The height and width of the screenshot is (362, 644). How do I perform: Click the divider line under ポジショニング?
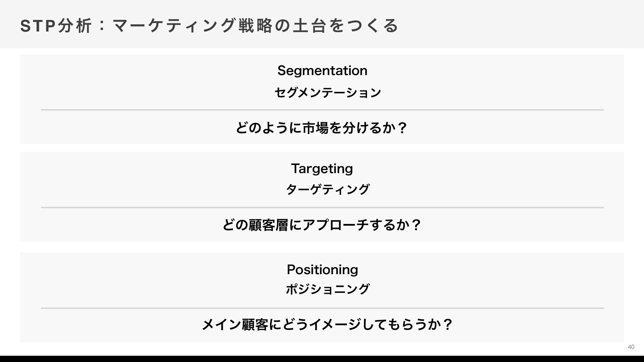point(322,308)
